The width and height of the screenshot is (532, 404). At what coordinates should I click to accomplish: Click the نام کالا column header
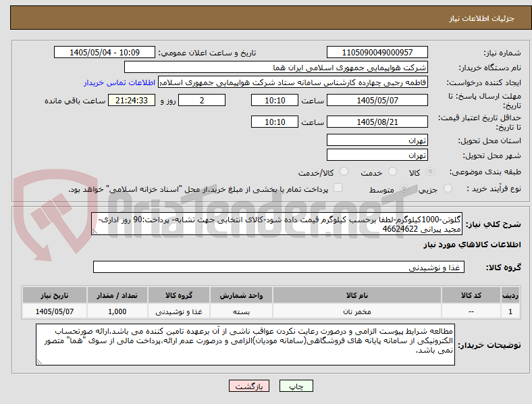[357, 295]
